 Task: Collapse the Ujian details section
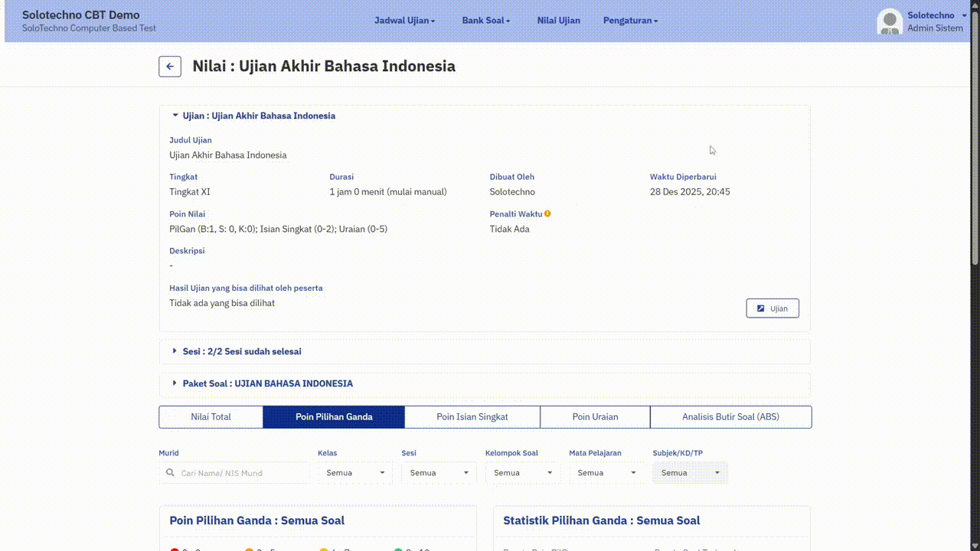[x=253, y=116]
